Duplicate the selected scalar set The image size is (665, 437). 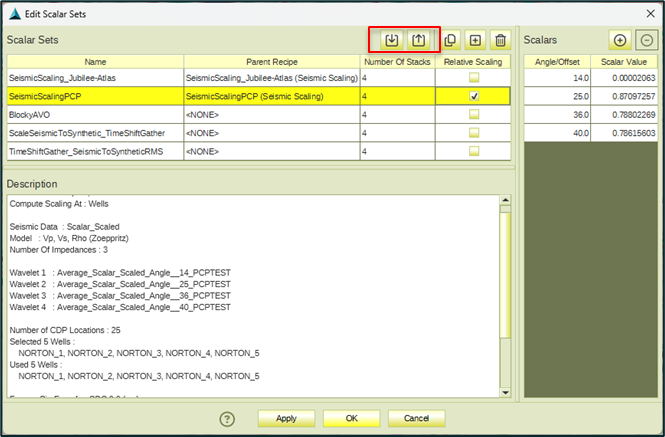[x=450, y=40]
